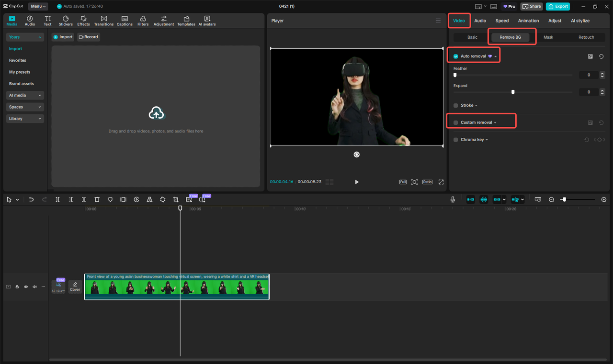
Task: Open the Menu dropdown
Action: click(38, 6)
